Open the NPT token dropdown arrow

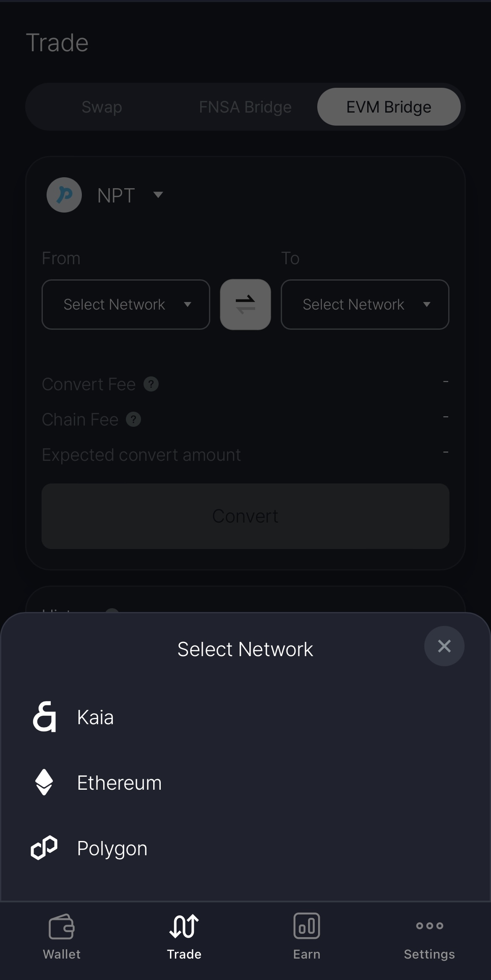[x=158, y=194]
